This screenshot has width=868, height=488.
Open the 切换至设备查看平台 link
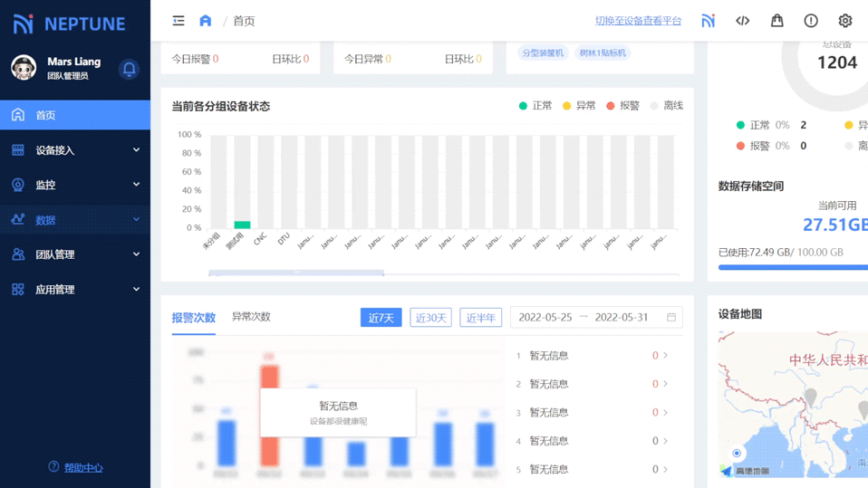tap(638, 21)
